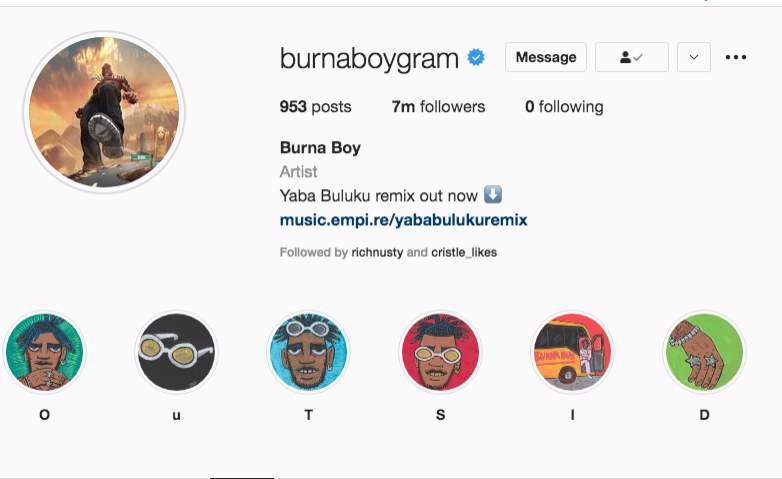View the Burna Boy profile picture

[x=104, y=112]
